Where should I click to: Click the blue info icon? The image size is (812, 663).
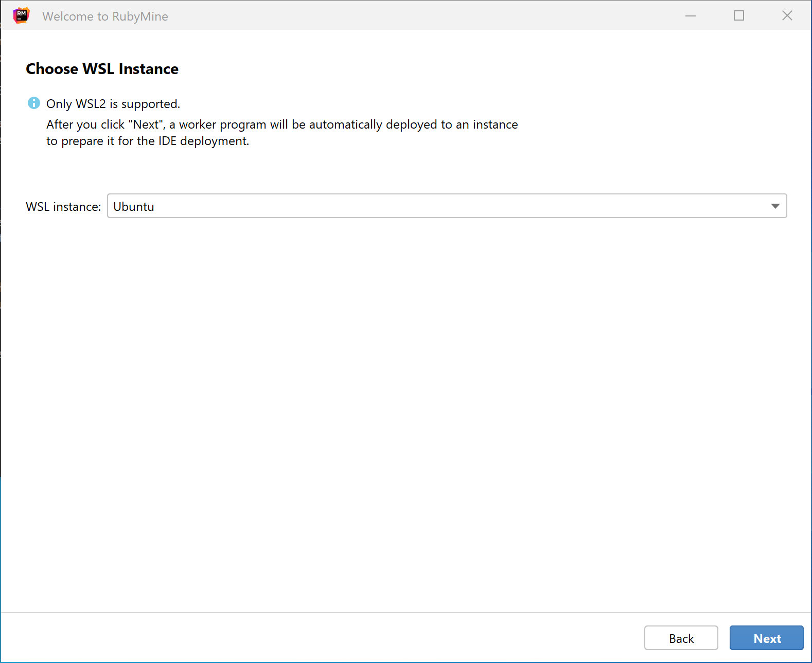pyautogui.click(x=34, y=103)
